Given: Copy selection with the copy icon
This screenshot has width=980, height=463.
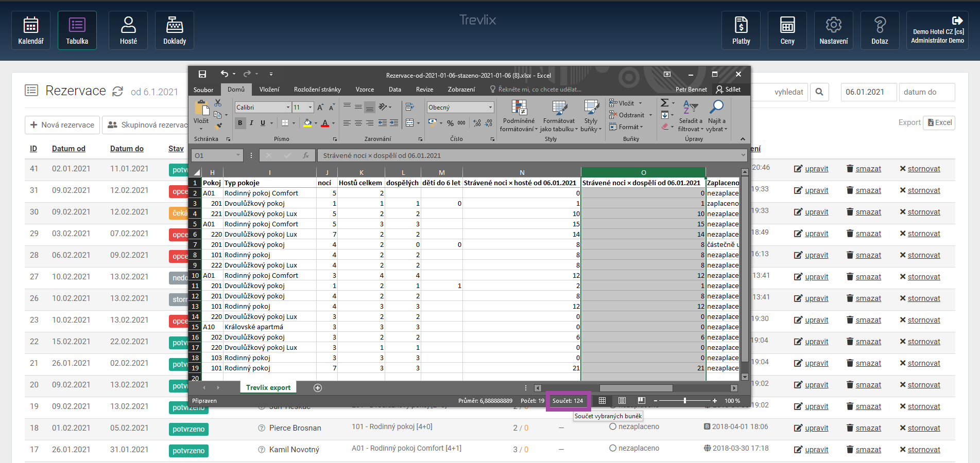Looking at the screenshot, I should coord(217,114).
